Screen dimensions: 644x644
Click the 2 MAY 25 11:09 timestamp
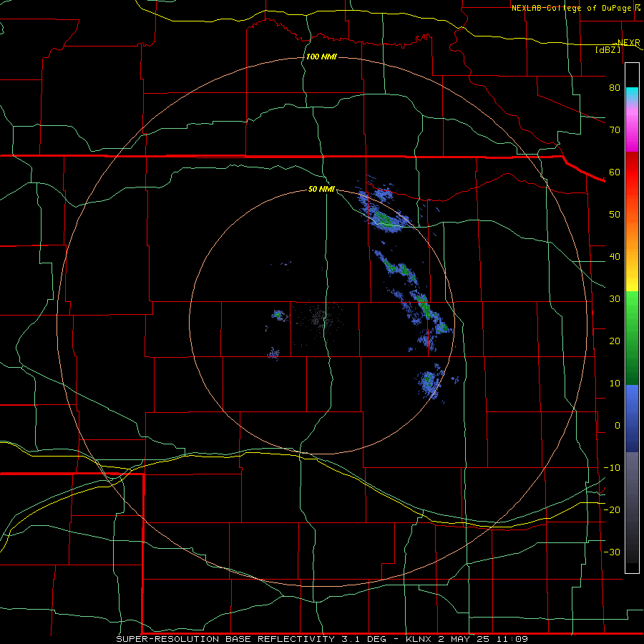pos(483,639)
